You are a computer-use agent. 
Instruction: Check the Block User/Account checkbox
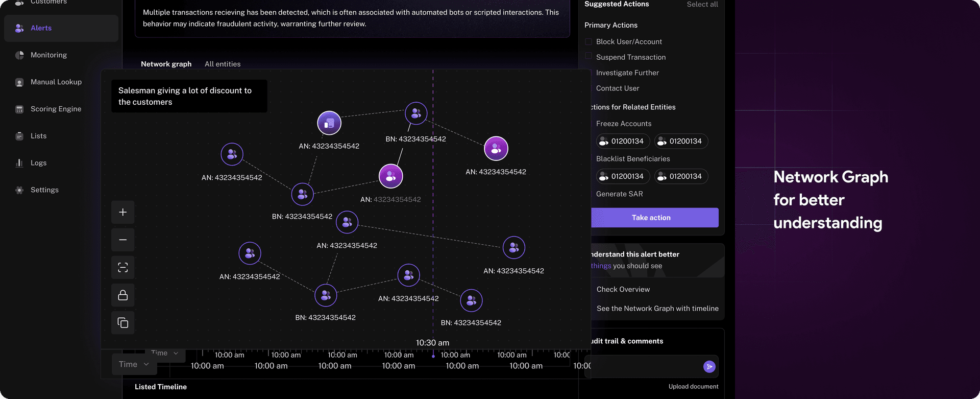589,41
